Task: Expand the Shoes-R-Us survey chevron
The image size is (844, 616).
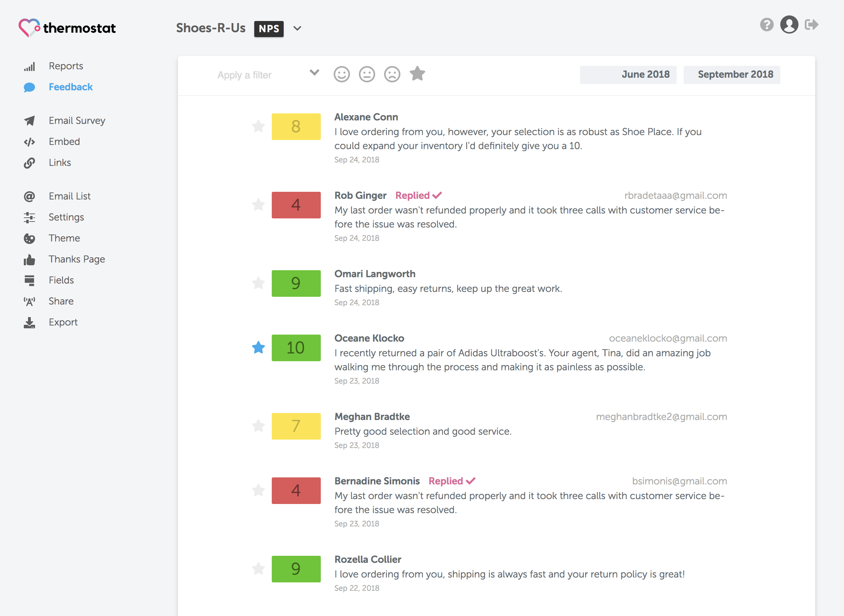Action: [x=297, y=29]
